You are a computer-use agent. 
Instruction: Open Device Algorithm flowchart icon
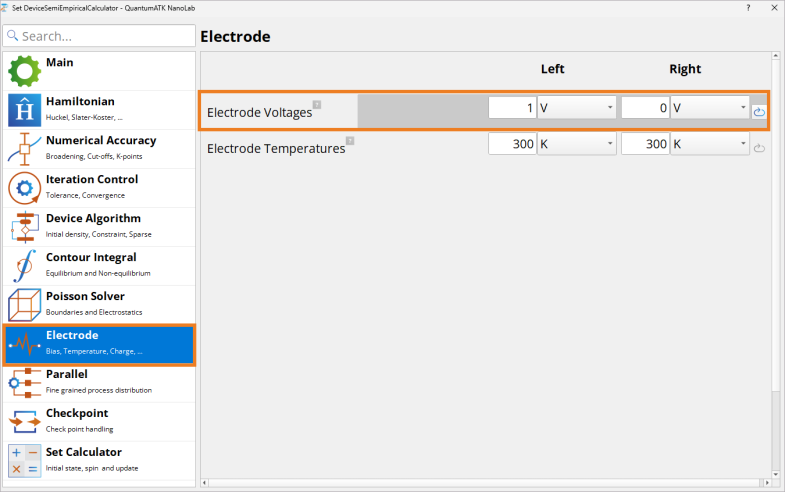pos(24,227)
